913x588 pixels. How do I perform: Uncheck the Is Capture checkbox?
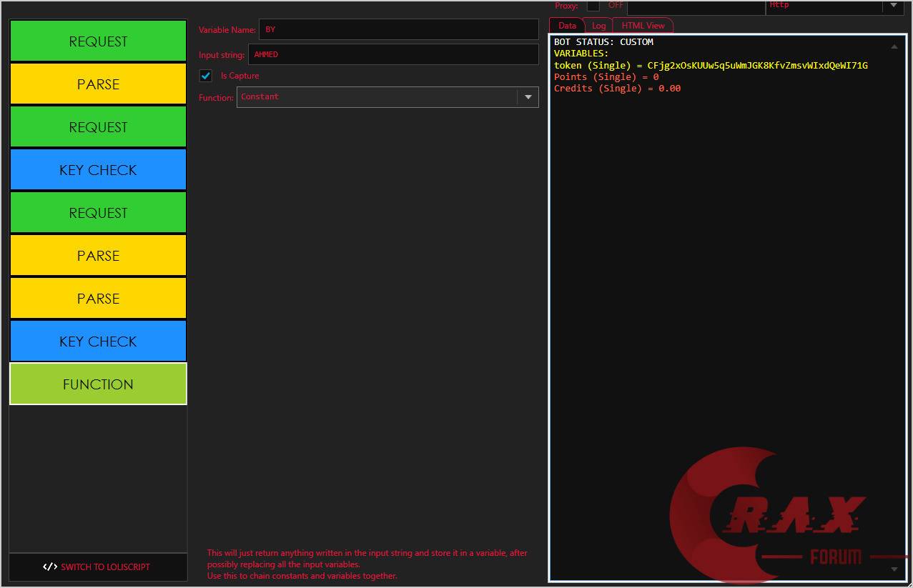206,75
